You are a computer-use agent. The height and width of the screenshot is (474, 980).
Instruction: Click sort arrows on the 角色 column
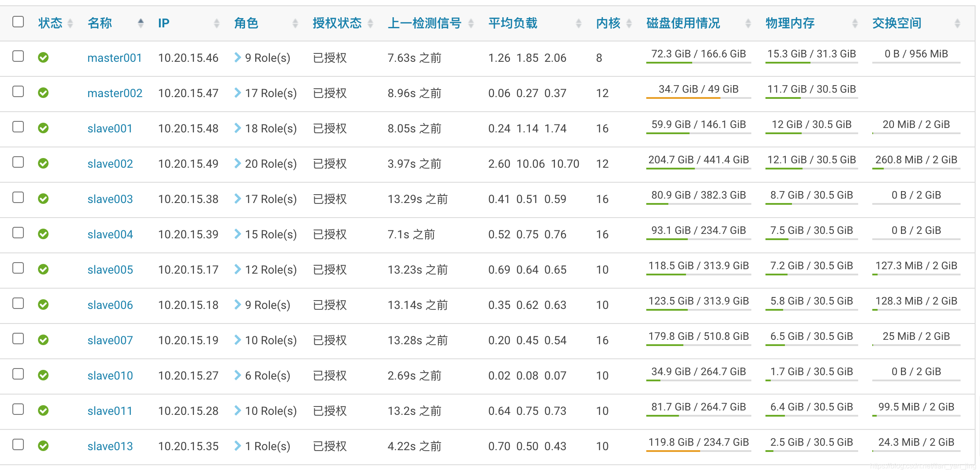(x=295, y=23)
